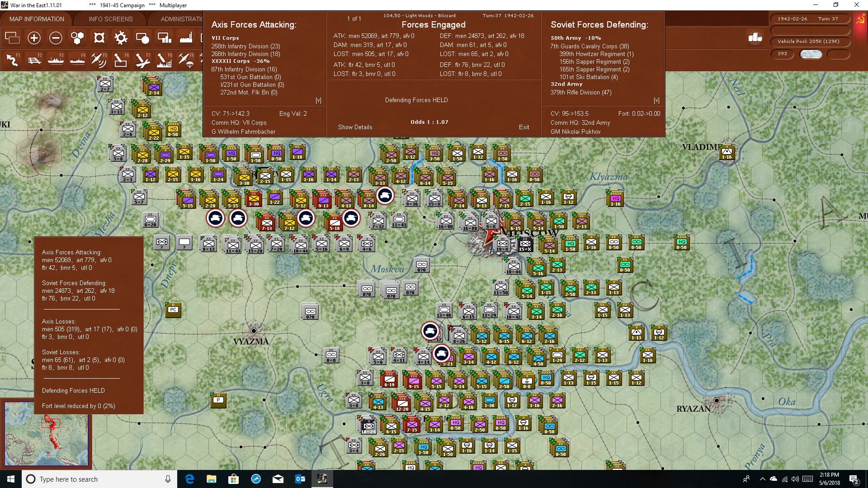Select F1 move mode arrow icon
Screen dimensions: 868x488
(13, 60)
